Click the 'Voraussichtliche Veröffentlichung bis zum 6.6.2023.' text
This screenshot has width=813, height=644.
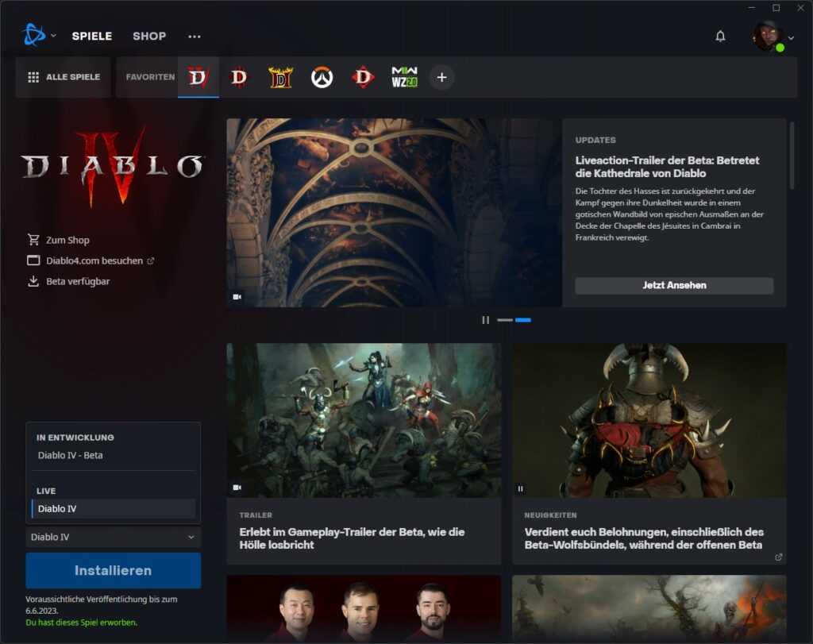(102, 604)
